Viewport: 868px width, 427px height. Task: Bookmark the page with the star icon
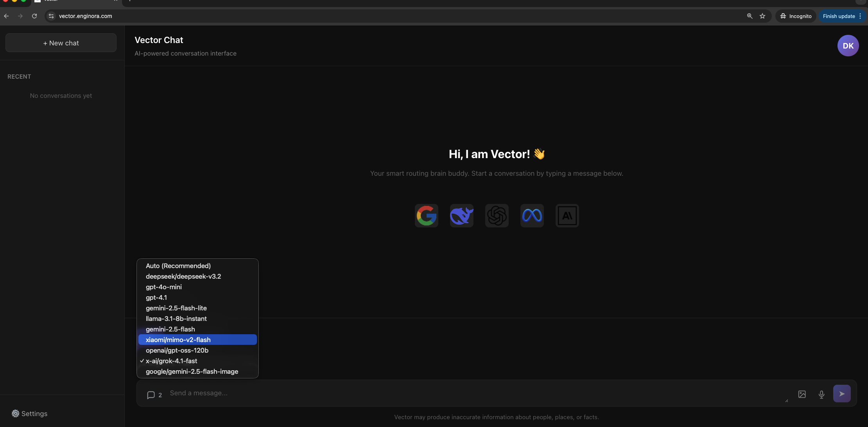[x=762, y=16]
